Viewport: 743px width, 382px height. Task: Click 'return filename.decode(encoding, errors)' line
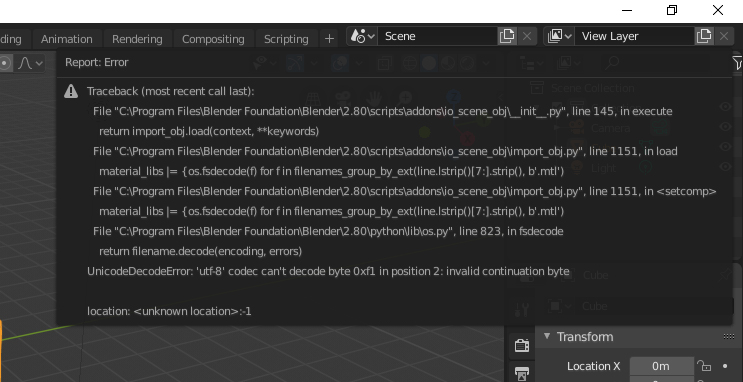pos(200,251)
